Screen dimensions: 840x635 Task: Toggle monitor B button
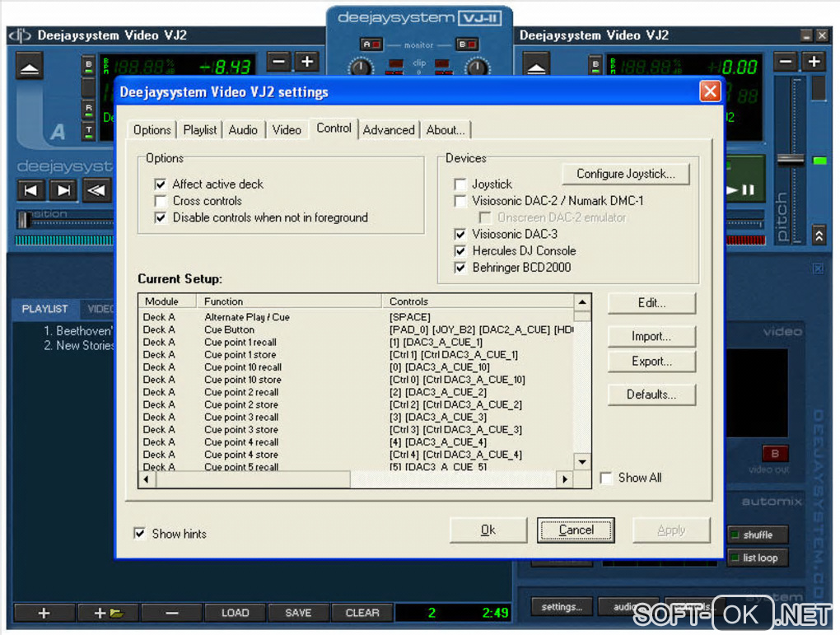click(x=467, y=44)
